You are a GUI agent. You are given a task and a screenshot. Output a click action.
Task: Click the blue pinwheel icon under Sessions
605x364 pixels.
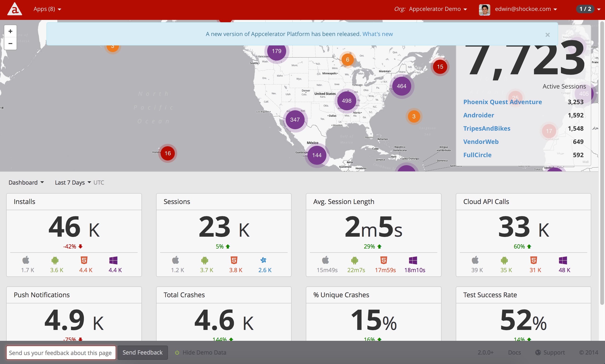(x=263, y=260)
